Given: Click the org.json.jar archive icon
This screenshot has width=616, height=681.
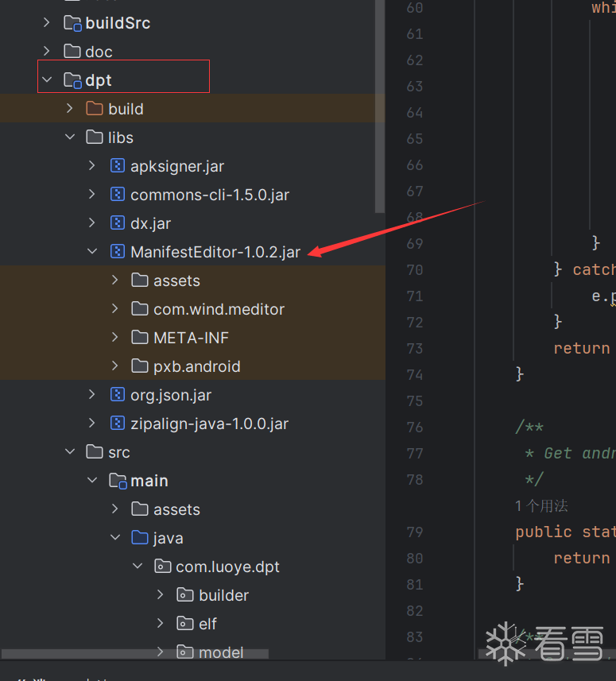Looking at the screenshot, I should 118,395.
